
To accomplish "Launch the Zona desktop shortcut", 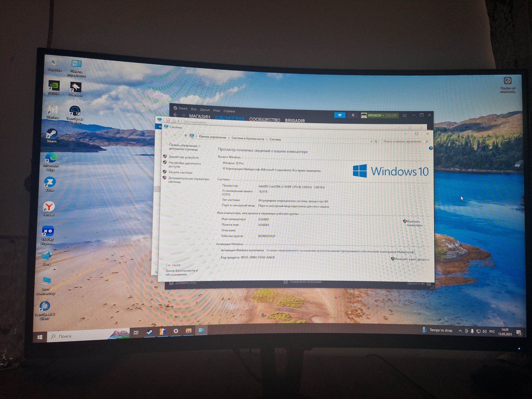I will 50,184.
